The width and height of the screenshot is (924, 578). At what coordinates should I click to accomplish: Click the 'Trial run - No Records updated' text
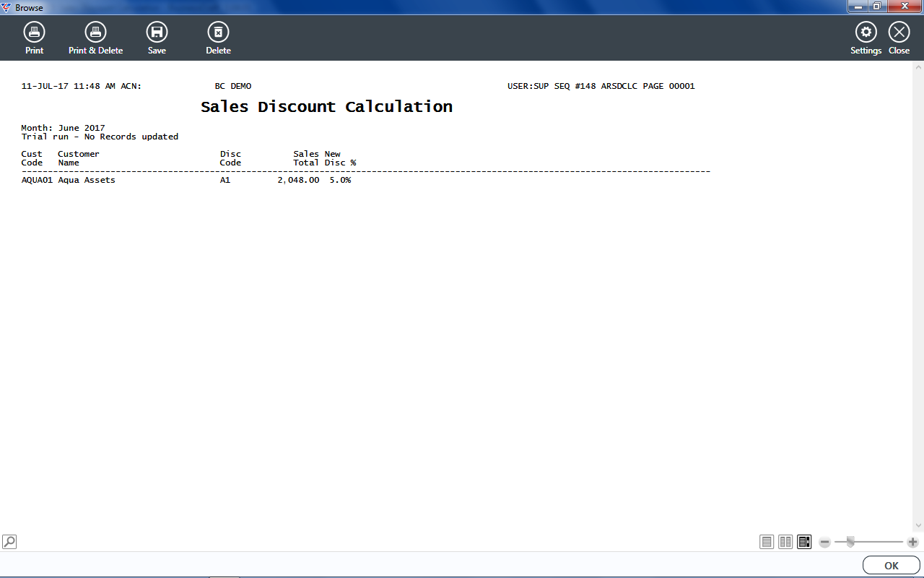point(100,137)
